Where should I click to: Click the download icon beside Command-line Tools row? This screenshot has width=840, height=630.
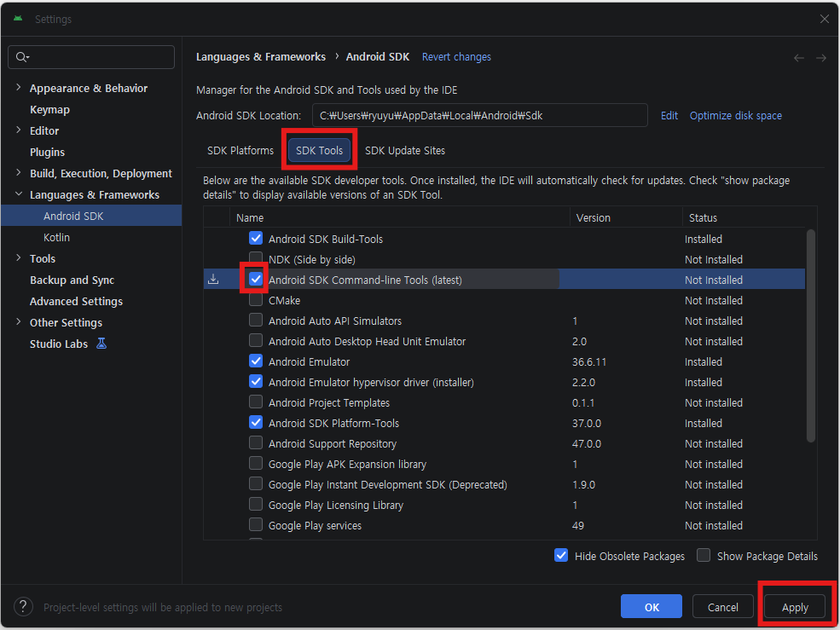(213, 279)
